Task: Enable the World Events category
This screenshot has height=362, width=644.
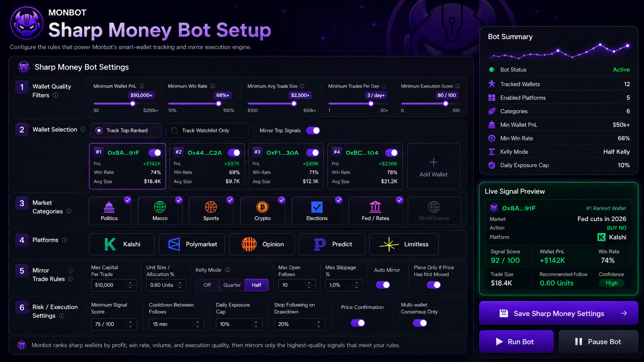Action: (434, 210)
